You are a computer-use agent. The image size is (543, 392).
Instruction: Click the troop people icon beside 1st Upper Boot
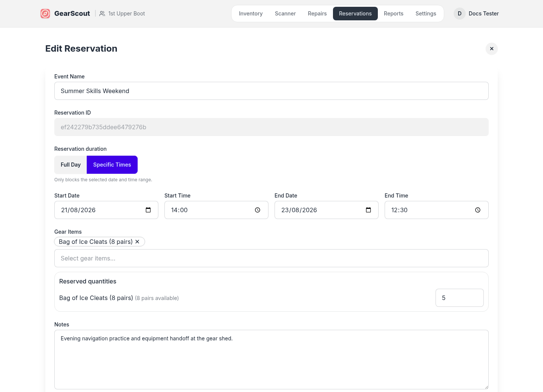point(102,14)
